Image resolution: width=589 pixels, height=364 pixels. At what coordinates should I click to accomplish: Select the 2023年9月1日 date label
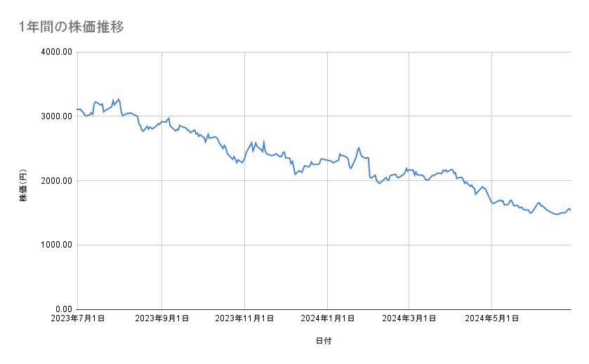[161, 319]
